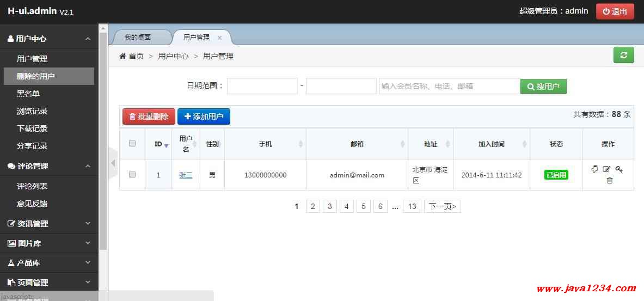Close the 用户管理 tab with its X
The height and width of the screenshot is (301, 644).
point(219,38)
